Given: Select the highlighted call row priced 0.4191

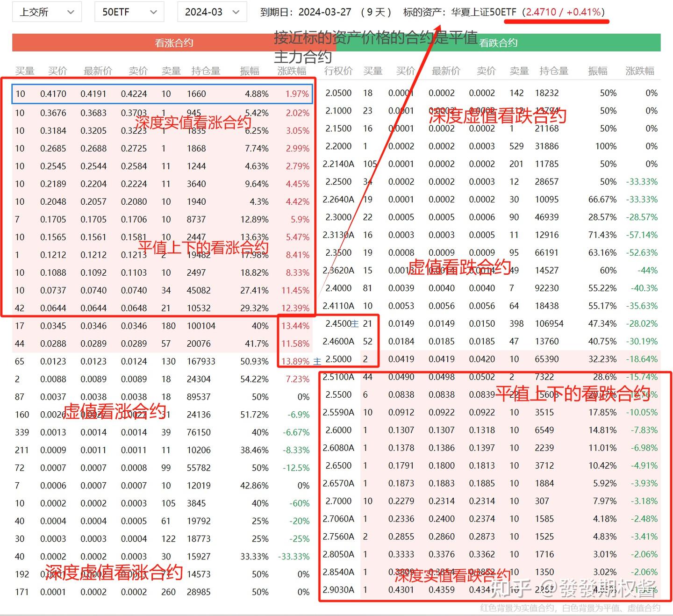Looking at the screenshot, I should pos(162,94).
